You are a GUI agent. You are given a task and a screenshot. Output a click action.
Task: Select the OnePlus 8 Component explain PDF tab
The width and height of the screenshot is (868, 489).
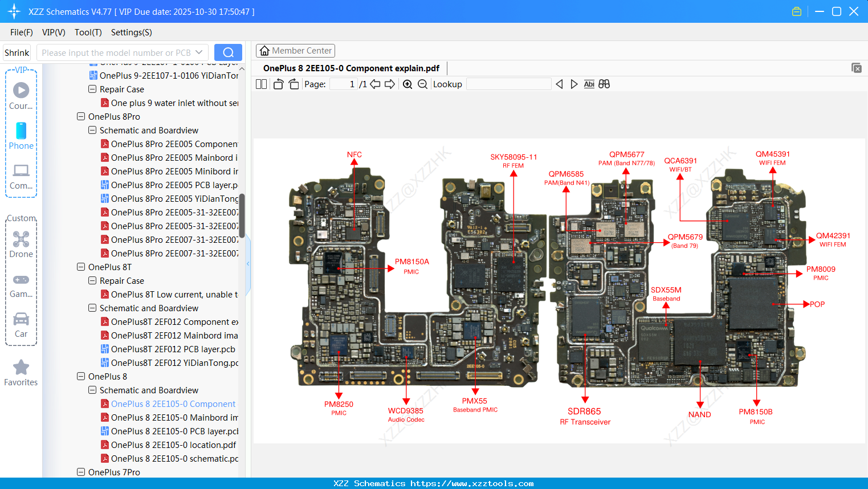click(351, 68)
